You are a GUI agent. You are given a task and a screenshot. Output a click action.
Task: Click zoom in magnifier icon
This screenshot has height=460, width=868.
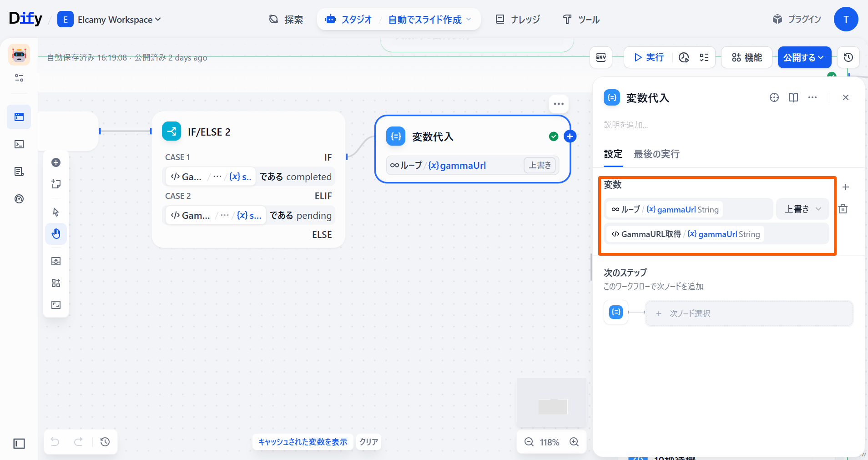pos(574,442)
